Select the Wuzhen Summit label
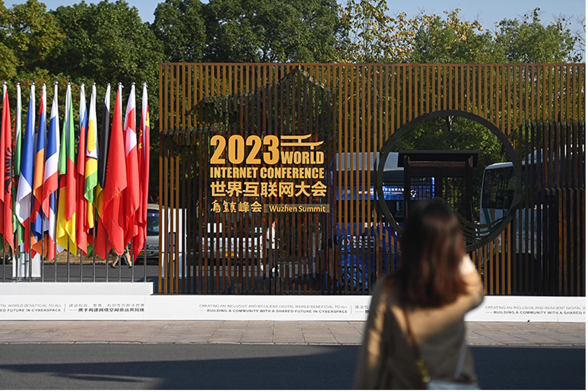588x392 pixels. [x=298, y=210]
